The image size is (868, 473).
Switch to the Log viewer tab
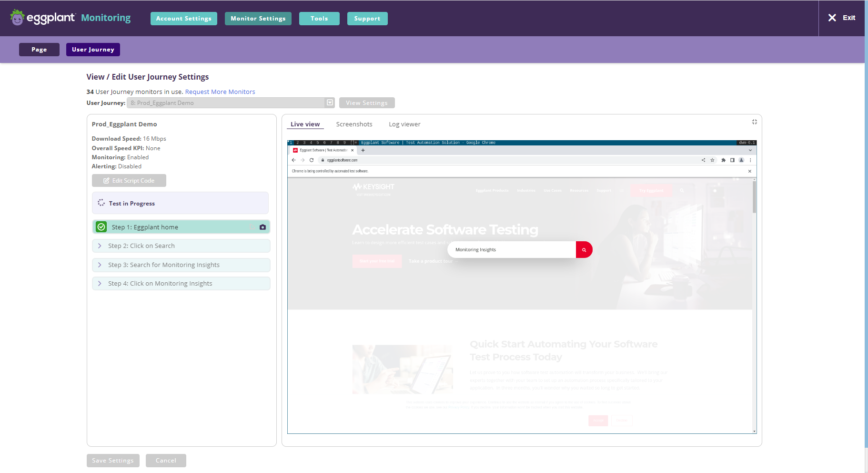point(404,124)
